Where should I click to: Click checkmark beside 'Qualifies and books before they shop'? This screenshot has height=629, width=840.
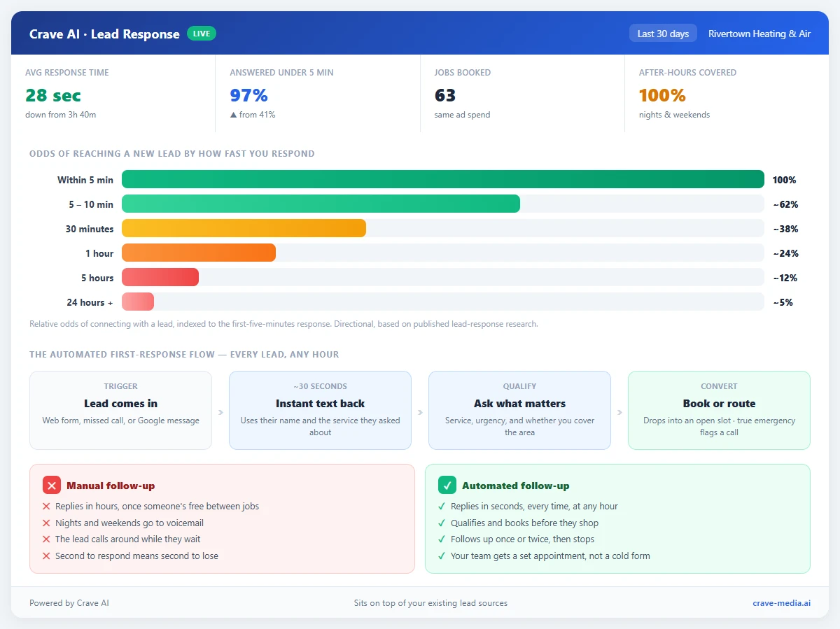click(x=442, y=523)
